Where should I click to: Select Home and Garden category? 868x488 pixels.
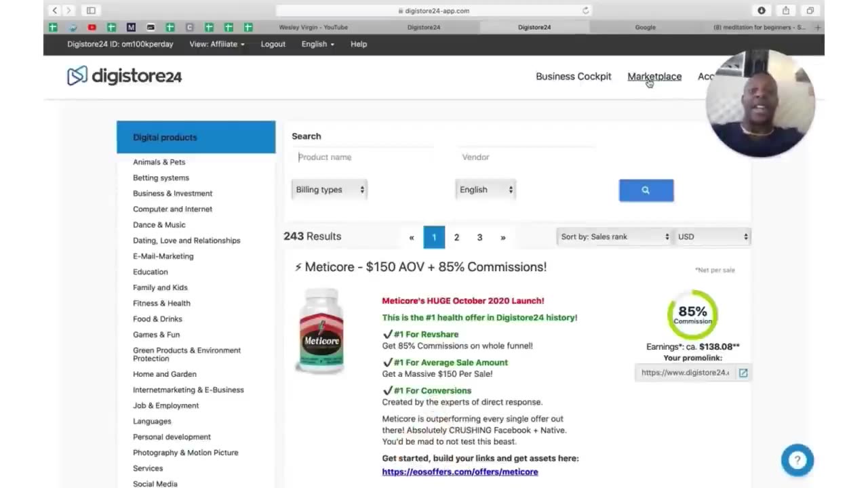[x=164, y=374]
